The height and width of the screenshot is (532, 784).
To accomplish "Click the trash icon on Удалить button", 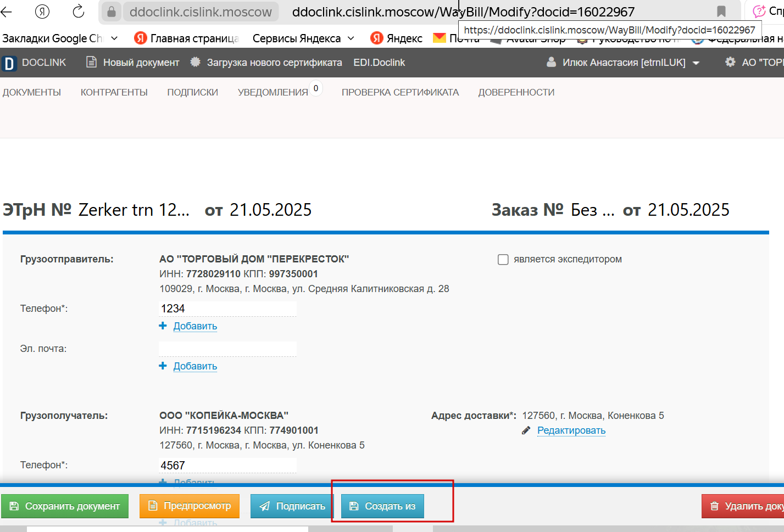I will 714,506.
